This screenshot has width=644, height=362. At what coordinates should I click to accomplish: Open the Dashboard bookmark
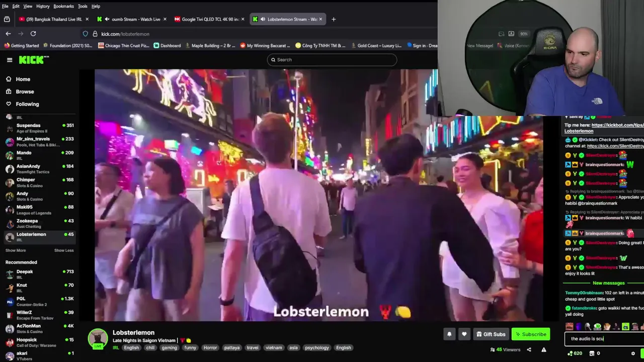168,45
